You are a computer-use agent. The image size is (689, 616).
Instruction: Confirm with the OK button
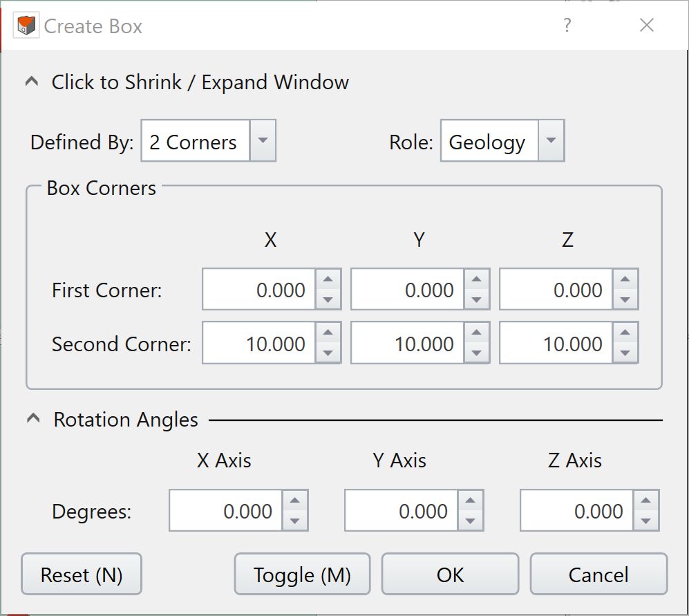(x=450, y=574)
